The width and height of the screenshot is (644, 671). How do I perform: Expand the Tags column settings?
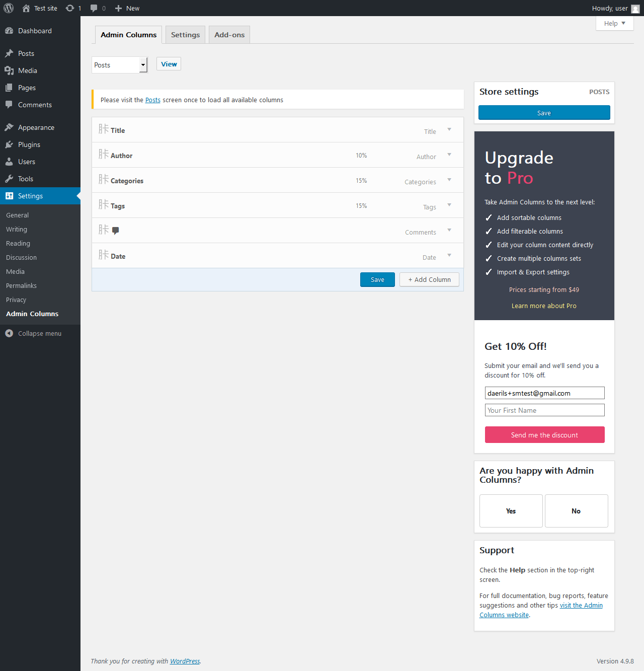(x=449, y=205)
